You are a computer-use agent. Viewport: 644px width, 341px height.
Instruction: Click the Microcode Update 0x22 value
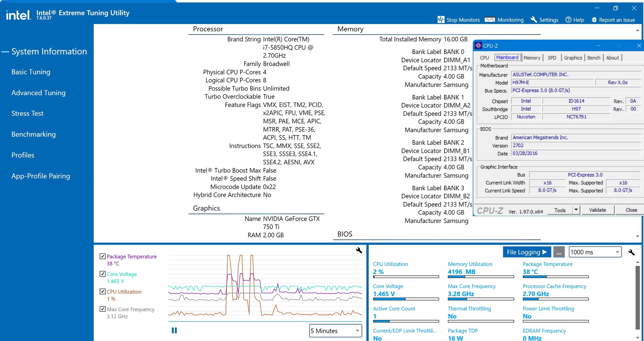click(x=269, y=187)
